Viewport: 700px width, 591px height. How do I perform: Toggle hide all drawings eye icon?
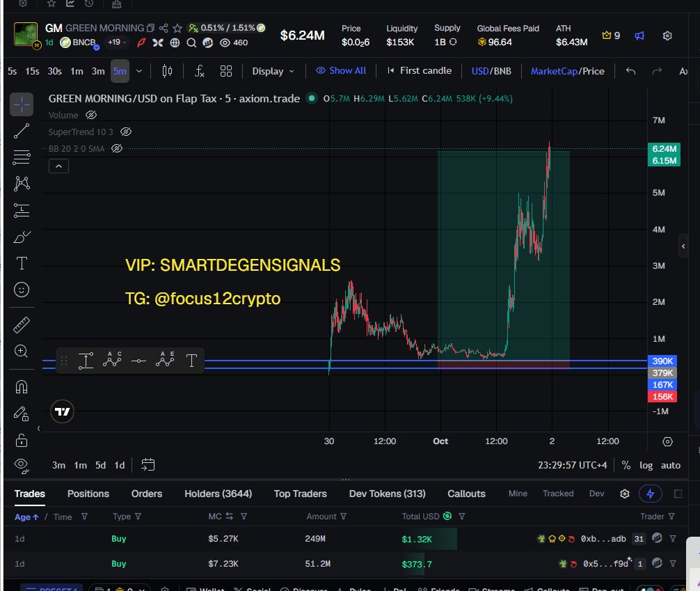click(22, 466)
